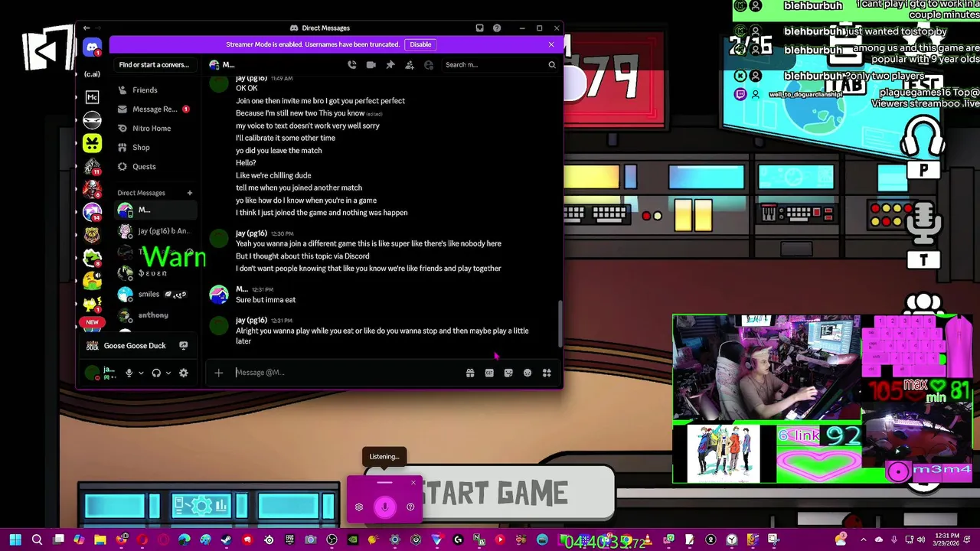Disable Streamer Mode button
The width and height of the screenshot is (980, 551).
coord(420,44)
